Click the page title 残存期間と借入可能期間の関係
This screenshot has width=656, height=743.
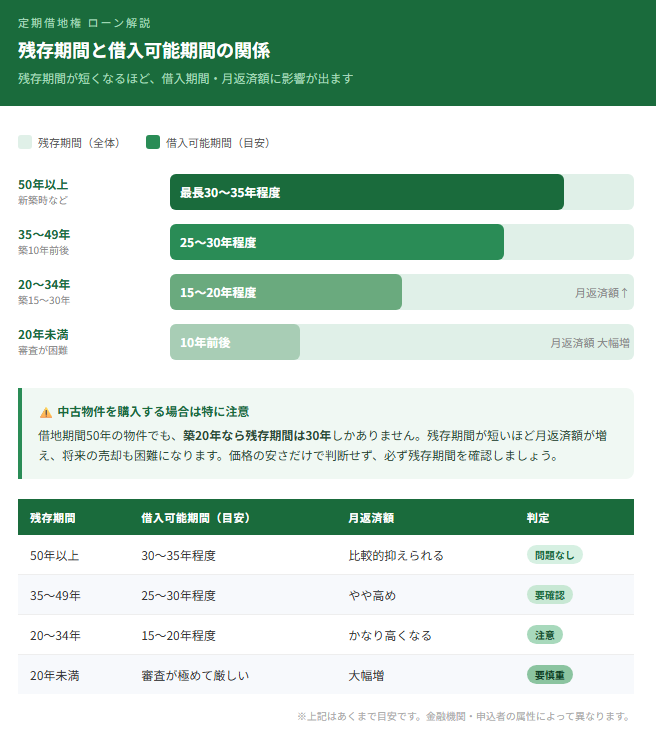pyautogui.click(x=144, y=51)
